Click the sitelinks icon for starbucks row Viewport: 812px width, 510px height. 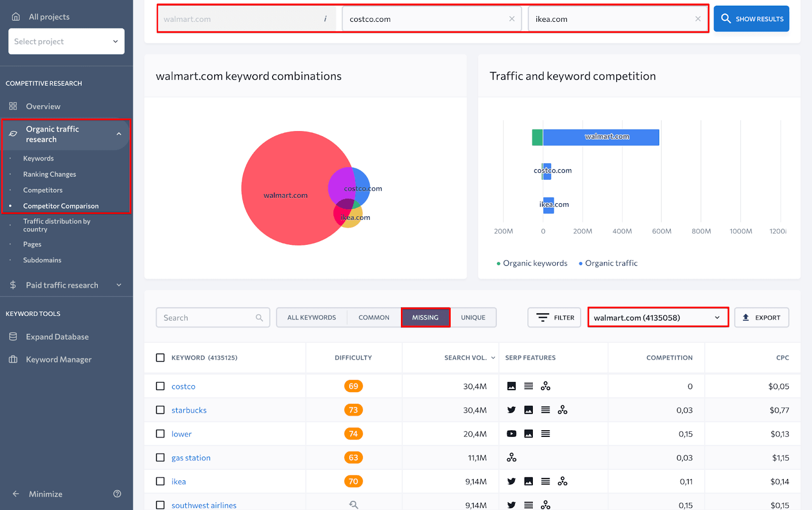562,410
